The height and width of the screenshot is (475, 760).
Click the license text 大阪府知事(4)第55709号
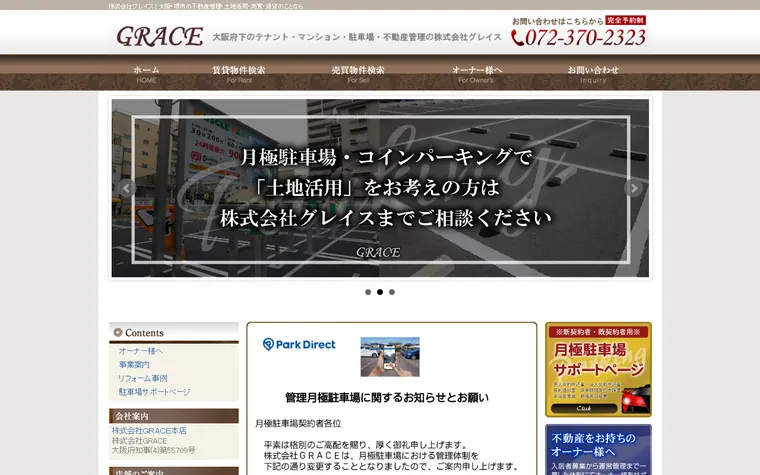pos(154,450)
